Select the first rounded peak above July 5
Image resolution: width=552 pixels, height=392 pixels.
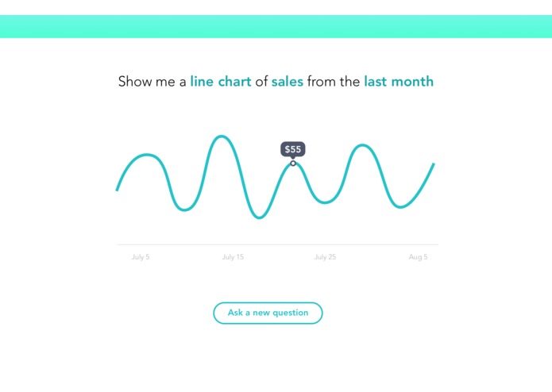(147, 155)
